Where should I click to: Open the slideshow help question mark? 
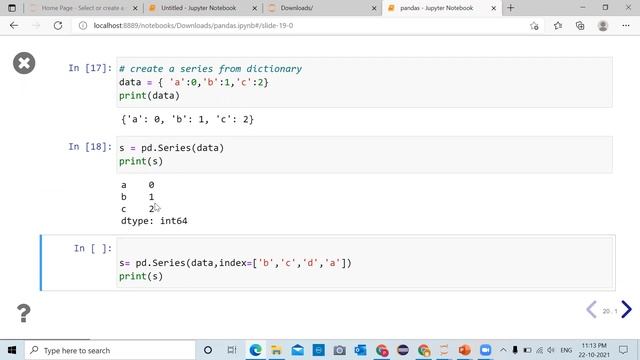[24, 313]
